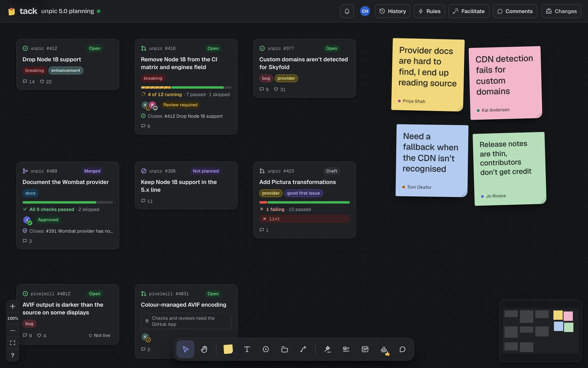The height and width of the screenshot is (368, 588).
Task: Open the History panel
Action: click(392, 11)
